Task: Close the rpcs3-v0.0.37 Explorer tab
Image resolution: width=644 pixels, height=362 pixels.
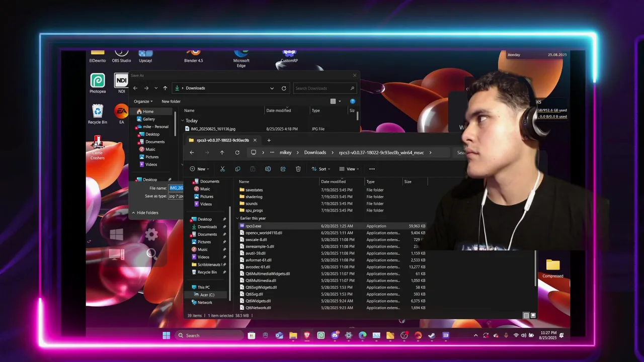Action: (255, 140)
